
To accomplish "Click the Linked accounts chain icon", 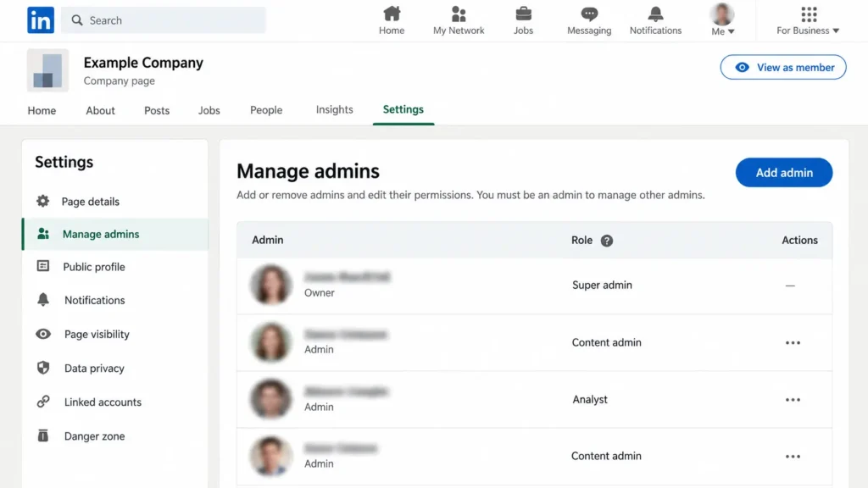I will point(43,402).
